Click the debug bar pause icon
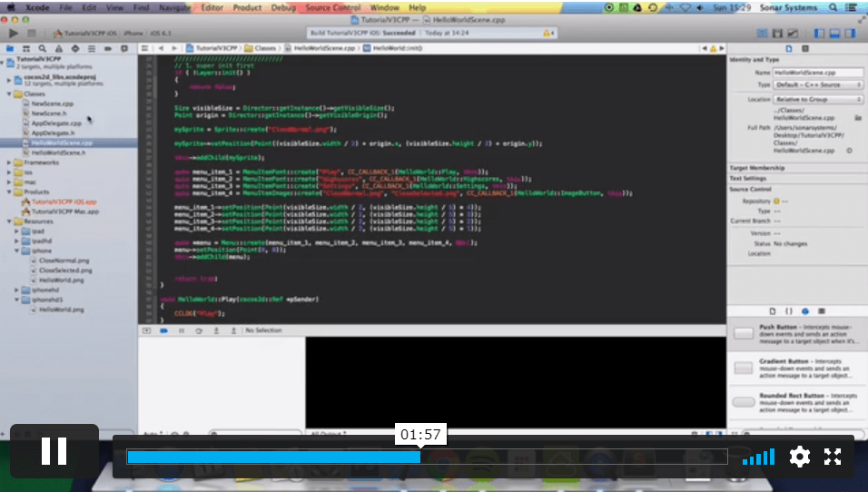Viewport: 868px width, 492px height. tap(181, 330)
